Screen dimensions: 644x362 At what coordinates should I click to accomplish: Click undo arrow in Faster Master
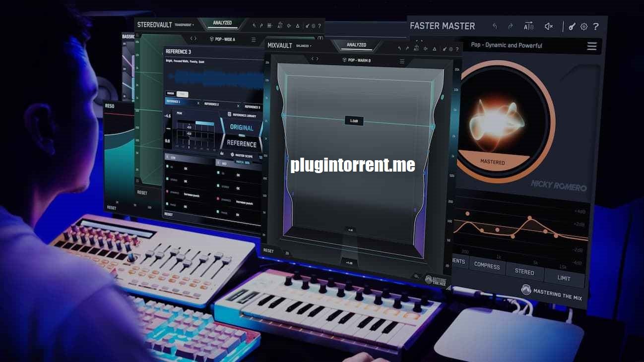494,26
